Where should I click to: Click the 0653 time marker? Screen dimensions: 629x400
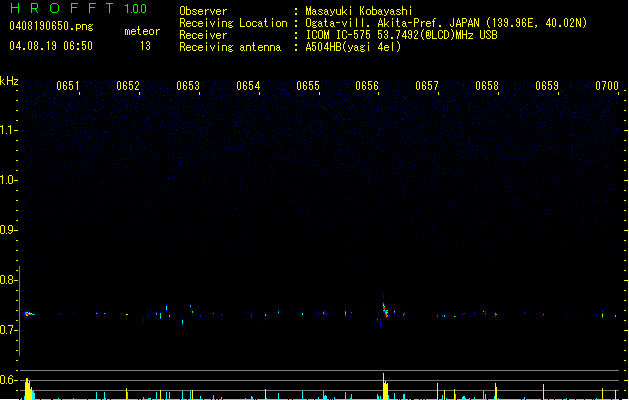coord(188,86)
